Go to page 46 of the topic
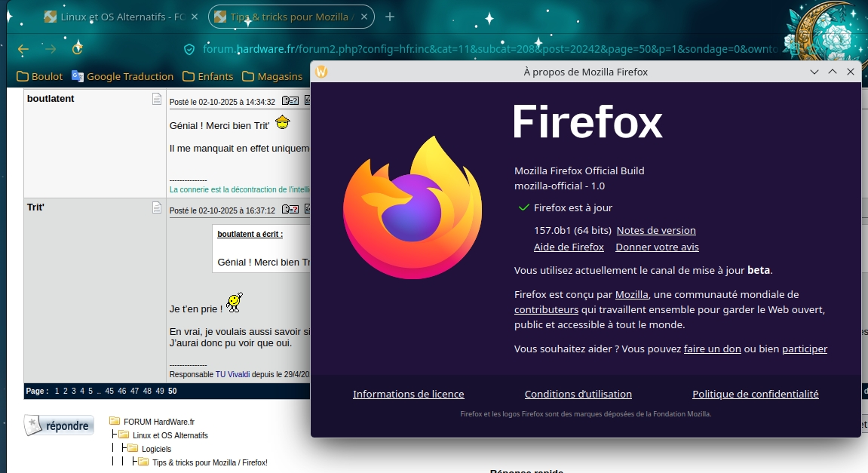 click(x=121, y=391)
